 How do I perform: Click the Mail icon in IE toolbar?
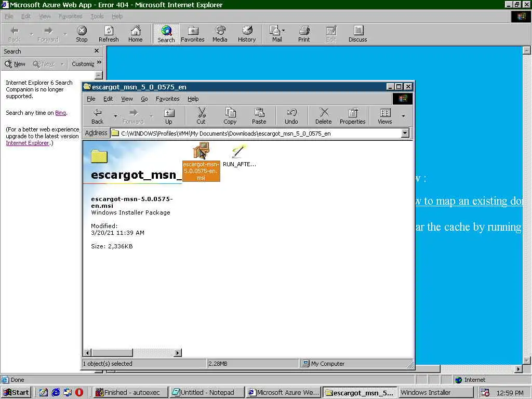pyautogui.click(x=275, y=34)
